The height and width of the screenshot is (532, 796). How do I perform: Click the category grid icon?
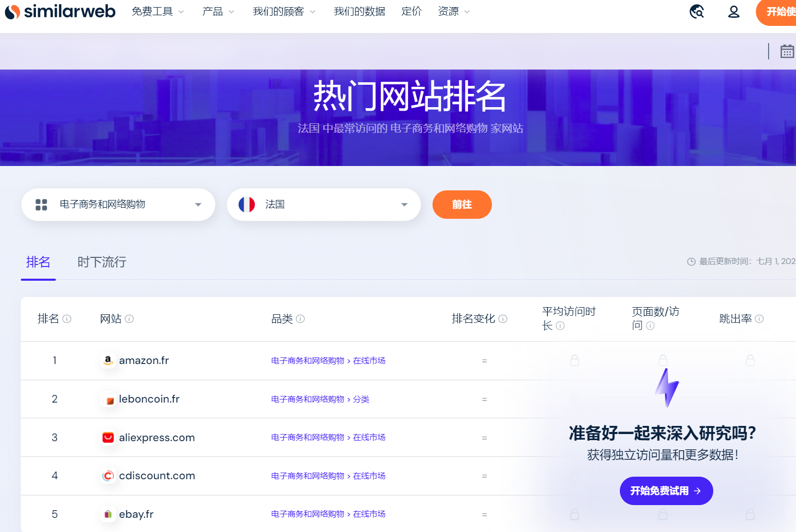[41, 205]
